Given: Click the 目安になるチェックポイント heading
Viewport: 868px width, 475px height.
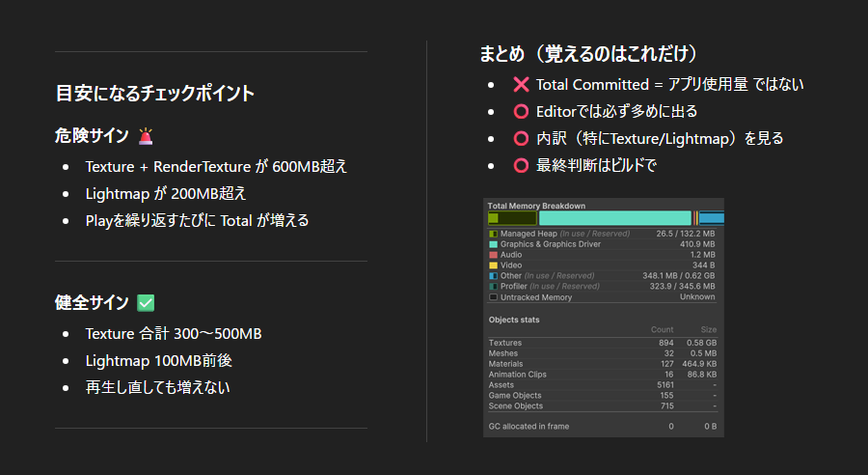Looking at the screenshot, I should [x=155, y=94].
